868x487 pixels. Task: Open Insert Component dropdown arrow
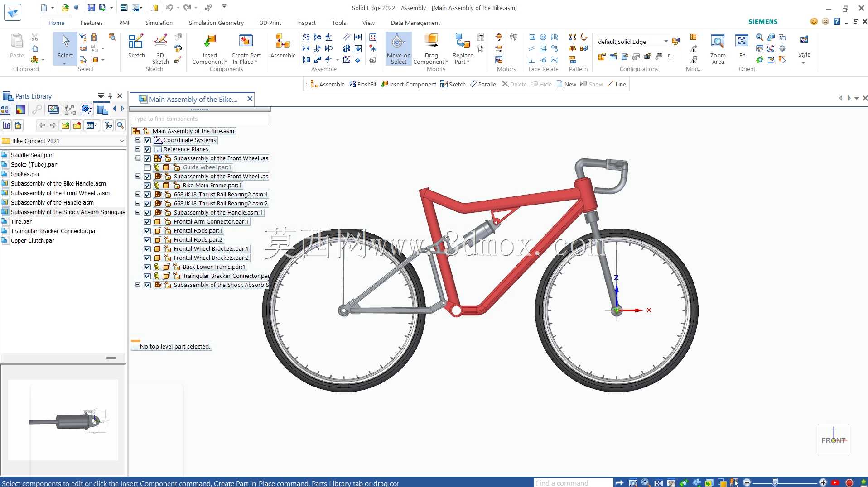pos(226,62)
